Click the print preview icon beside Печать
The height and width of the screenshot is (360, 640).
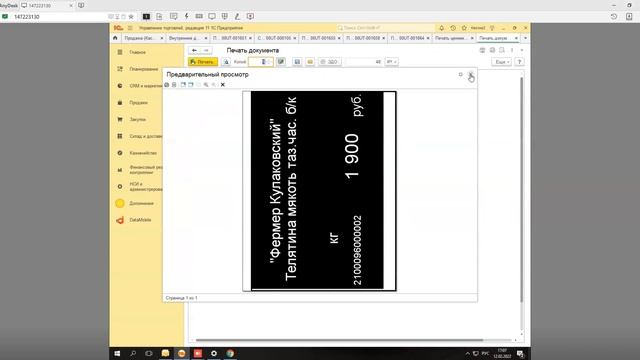(226, 62)
